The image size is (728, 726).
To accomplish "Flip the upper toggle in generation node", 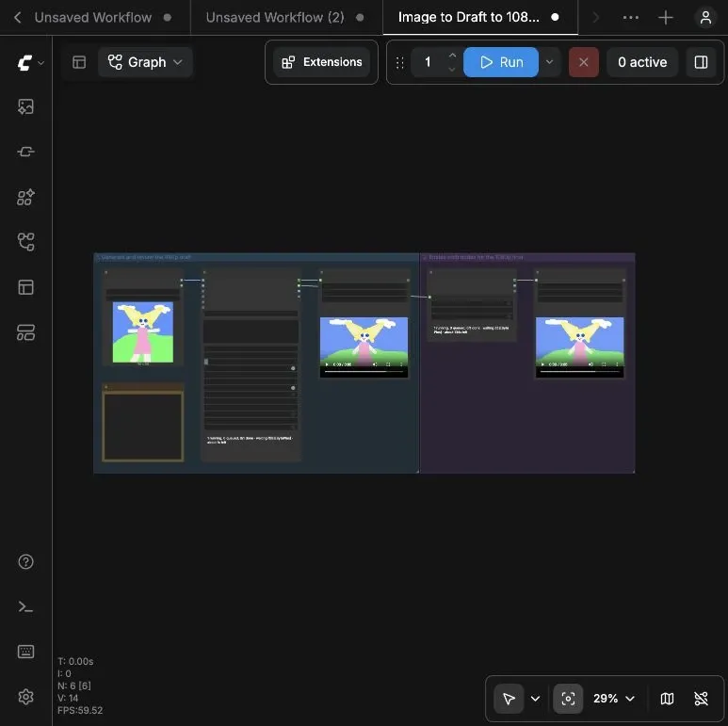I will (x=293, y=368).
